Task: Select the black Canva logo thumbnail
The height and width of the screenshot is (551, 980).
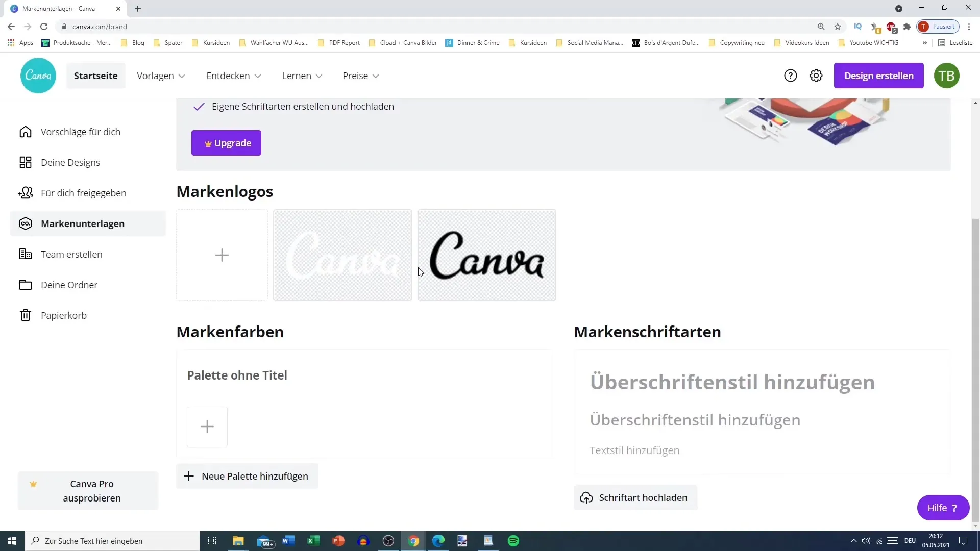Action: pos(487,255)
